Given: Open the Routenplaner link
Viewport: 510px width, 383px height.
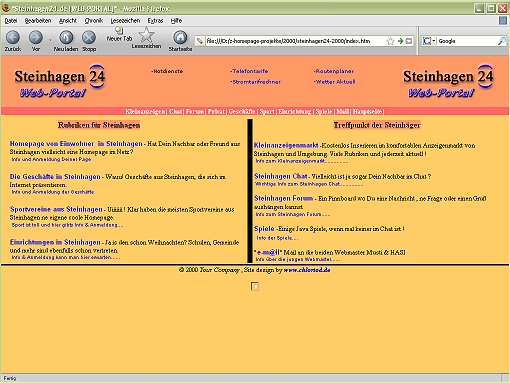Looking at the screenshot, I should 334,71.
